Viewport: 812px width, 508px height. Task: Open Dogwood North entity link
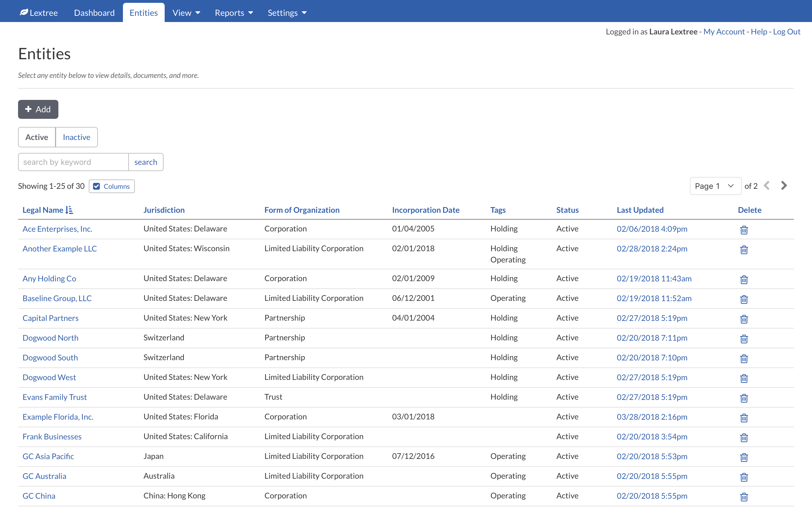(50, 338)
